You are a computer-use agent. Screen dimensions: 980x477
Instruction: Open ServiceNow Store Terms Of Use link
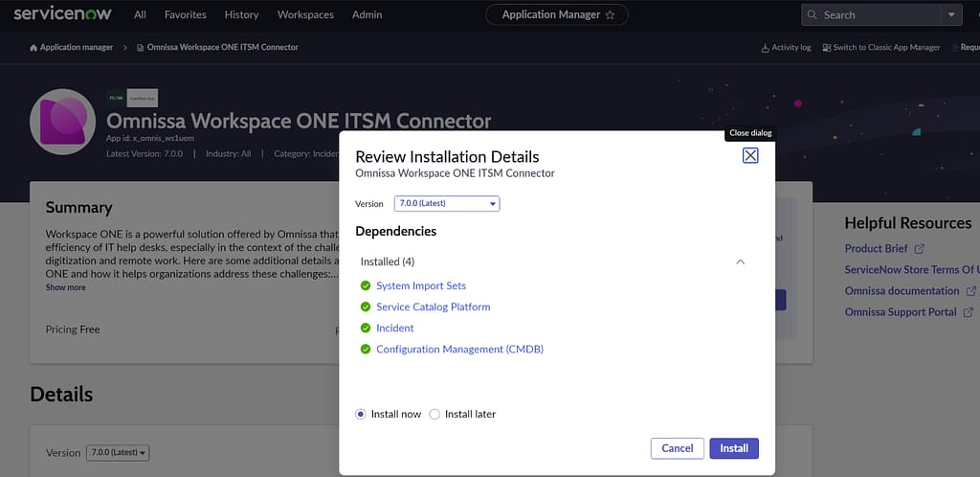pos(912,269)
